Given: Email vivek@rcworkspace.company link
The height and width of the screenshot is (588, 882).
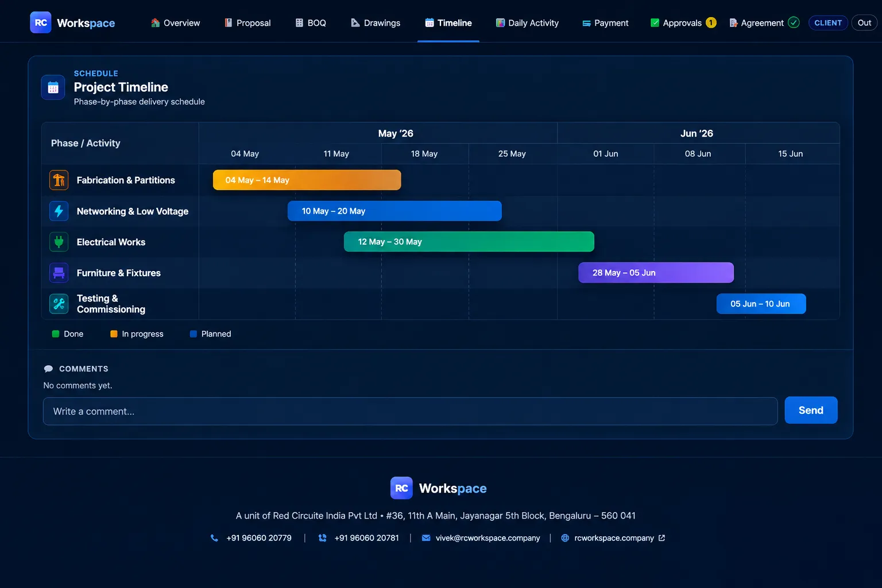Looking at the screenshot, I should (x=488, y=538).
